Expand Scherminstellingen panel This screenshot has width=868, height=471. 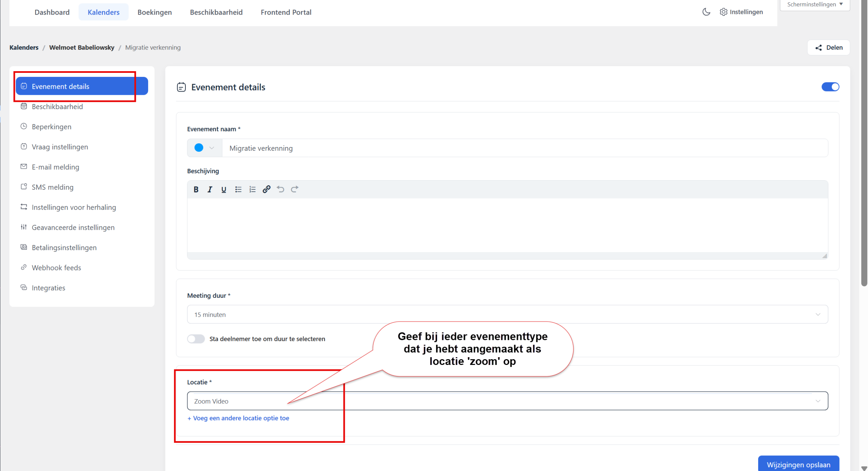click(x=815, y=4)
